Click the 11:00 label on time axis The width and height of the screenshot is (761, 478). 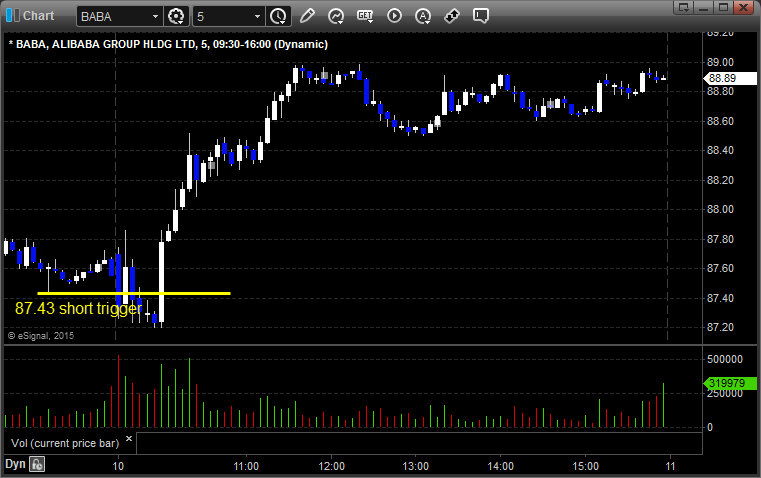click(x=246, y=466)
